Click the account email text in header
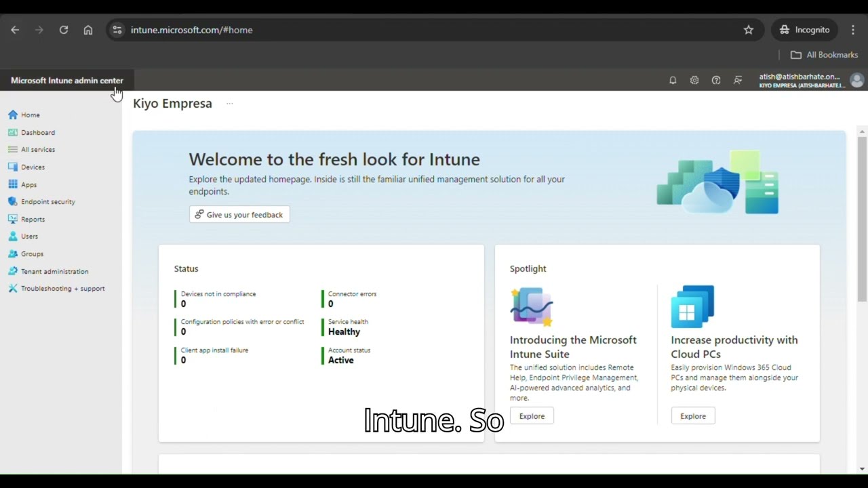Screen dimensions: 868x488 tap(800, 77)
